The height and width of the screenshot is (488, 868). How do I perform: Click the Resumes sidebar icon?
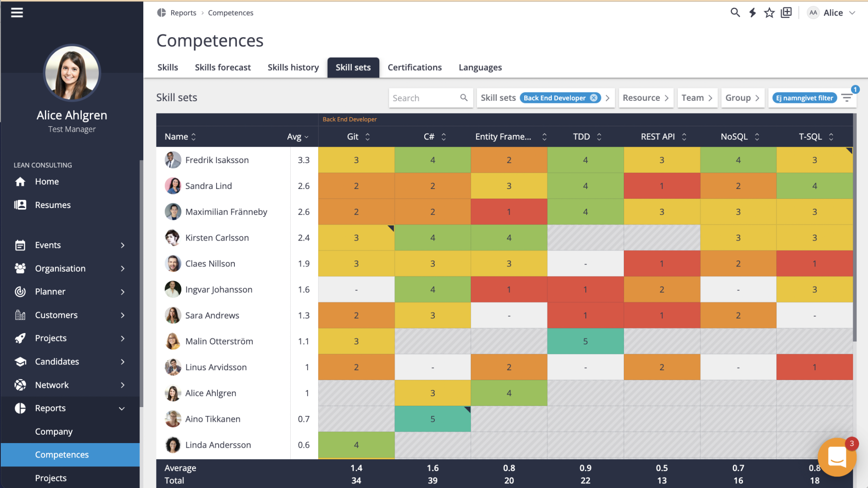[x=20, y=205]
